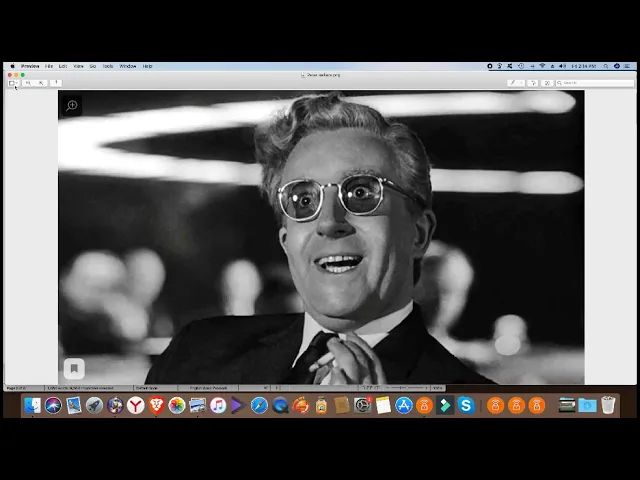The image size is (640, 480).
Task: Open the Tools menu
Action: pyautogui.click(x=108, y=66)
